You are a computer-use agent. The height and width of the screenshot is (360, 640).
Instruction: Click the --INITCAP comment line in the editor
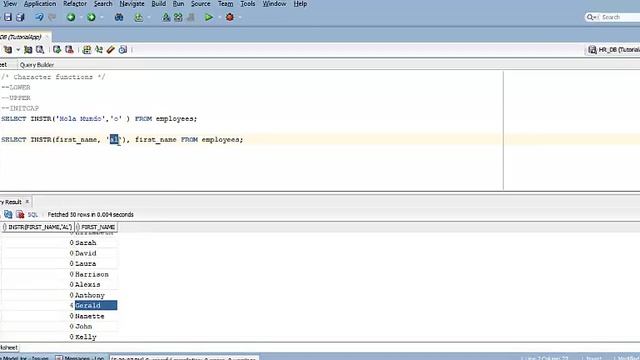pos(20,108)
